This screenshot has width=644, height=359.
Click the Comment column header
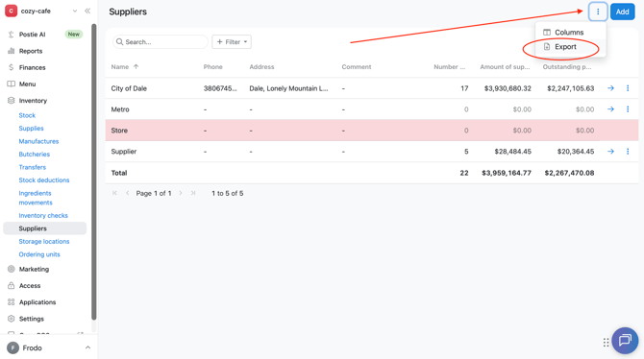(x=357, y=67)
